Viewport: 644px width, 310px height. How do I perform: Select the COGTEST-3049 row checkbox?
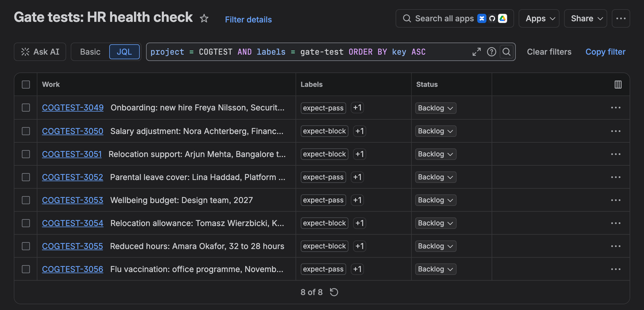pos(26,108)
